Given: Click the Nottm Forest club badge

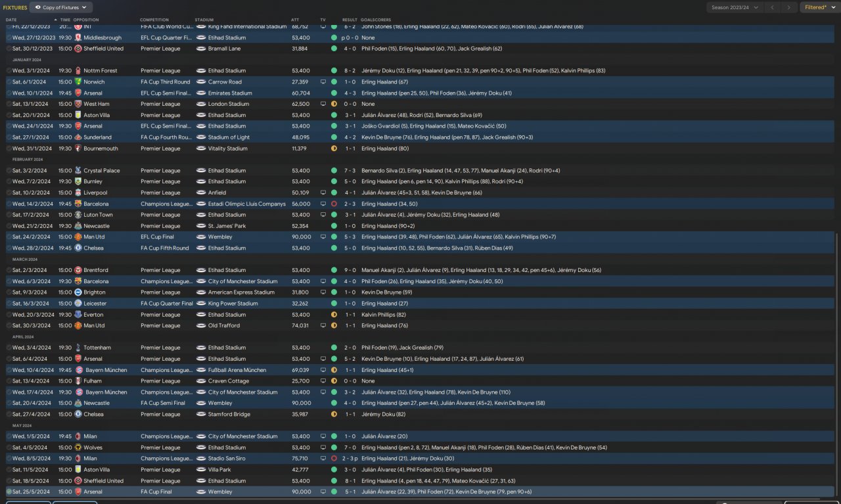Looking at the screenshot, I should (x=78, y=71).
